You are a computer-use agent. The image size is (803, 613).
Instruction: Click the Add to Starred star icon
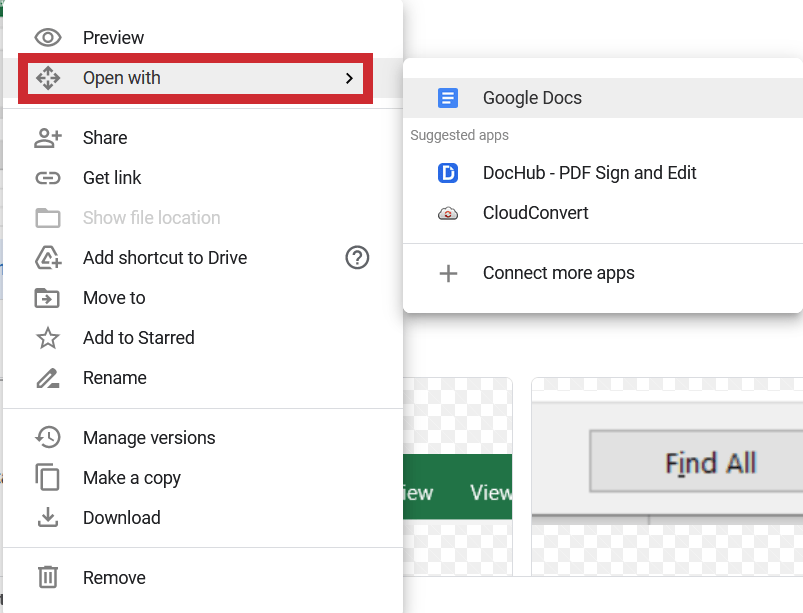[x=48, y=338]
